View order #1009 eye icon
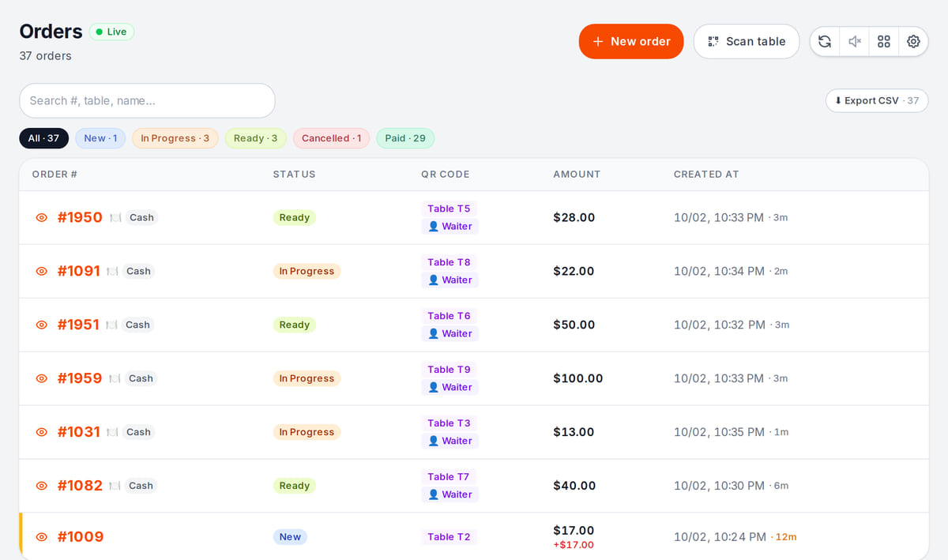948x560 pixels. click(x=42, y=537)
